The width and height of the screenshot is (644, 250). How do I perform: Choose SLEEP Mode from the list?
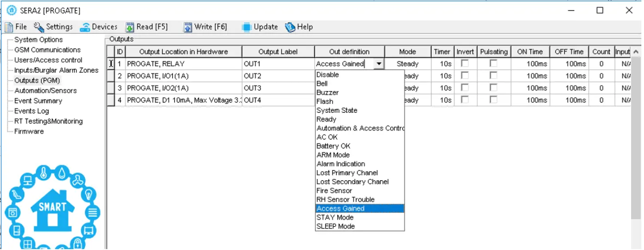[x=360, y=226]
